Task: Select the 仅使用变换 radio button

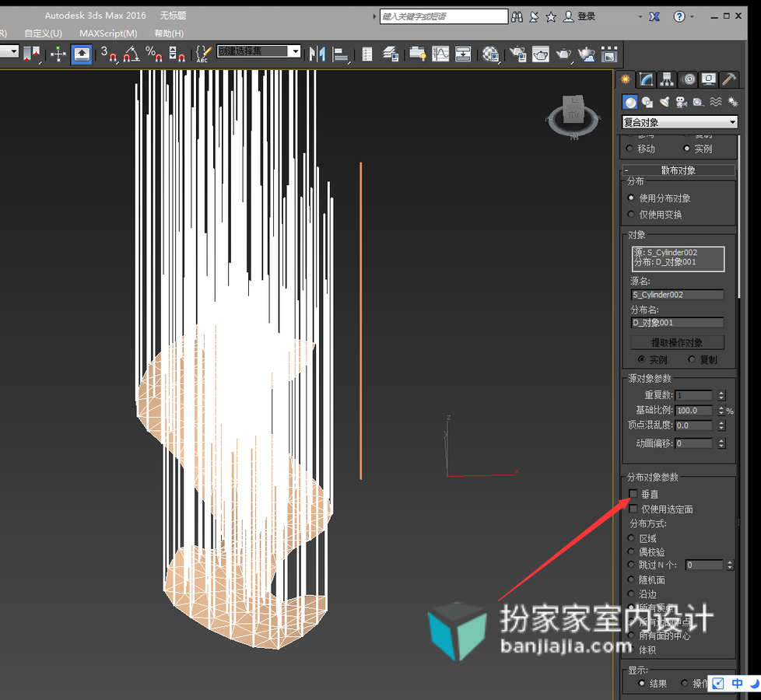Action: tap(631, 214)
